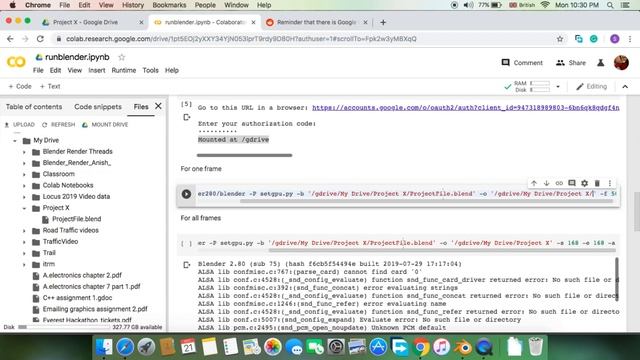Collapse the My Drive folder

[15, 140]
